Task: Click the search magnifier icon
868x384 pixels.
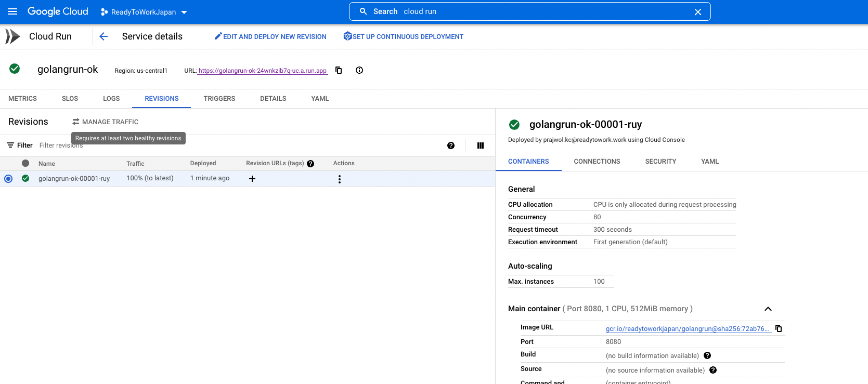Action: [364, 11]
